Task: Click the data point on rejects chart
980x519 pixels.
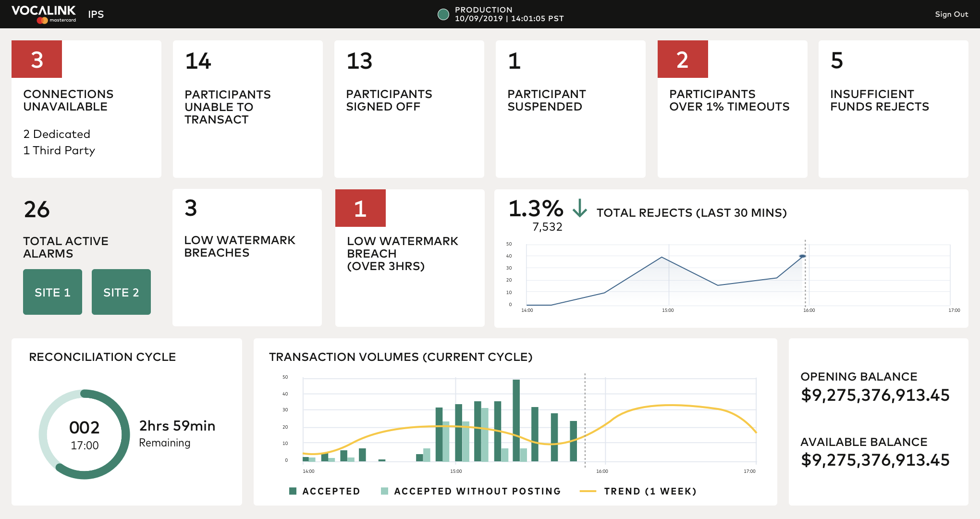Action: (802, 256)
